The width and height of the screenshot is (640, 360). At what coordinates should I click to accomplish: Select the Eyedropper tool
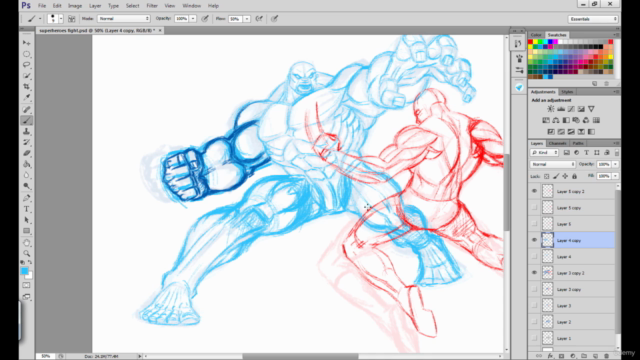(27, 98)
